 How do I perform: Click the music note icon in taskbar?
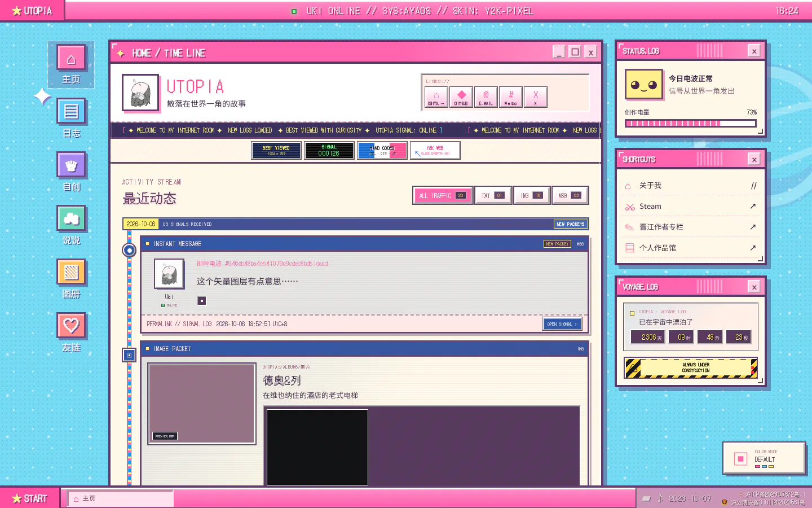coord(660,498)
